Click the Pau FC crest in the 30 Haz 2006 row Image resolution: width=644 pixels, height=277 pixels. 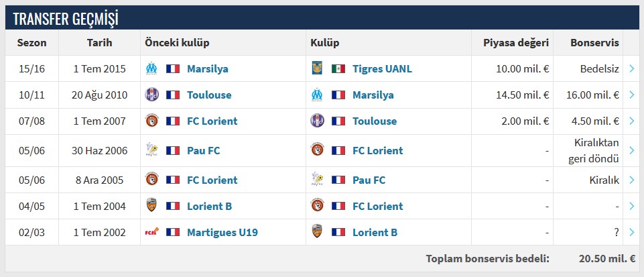(x=151, y=150)
